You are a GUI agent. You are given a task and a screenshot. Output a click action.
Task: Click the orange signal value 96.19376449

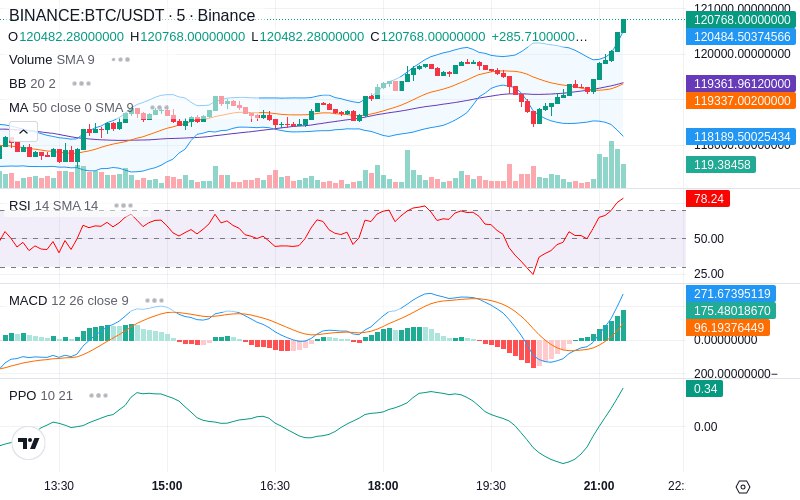(728, 328)
